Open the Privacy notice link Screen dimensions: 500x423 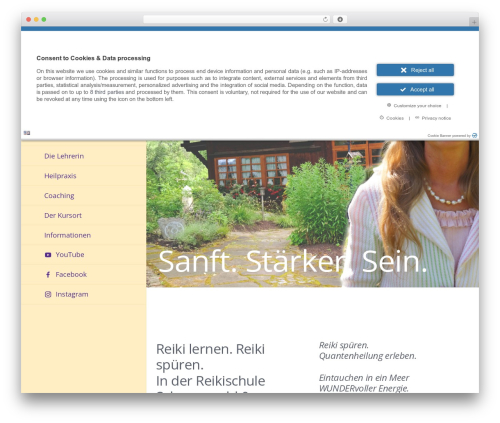pos(436,118)
